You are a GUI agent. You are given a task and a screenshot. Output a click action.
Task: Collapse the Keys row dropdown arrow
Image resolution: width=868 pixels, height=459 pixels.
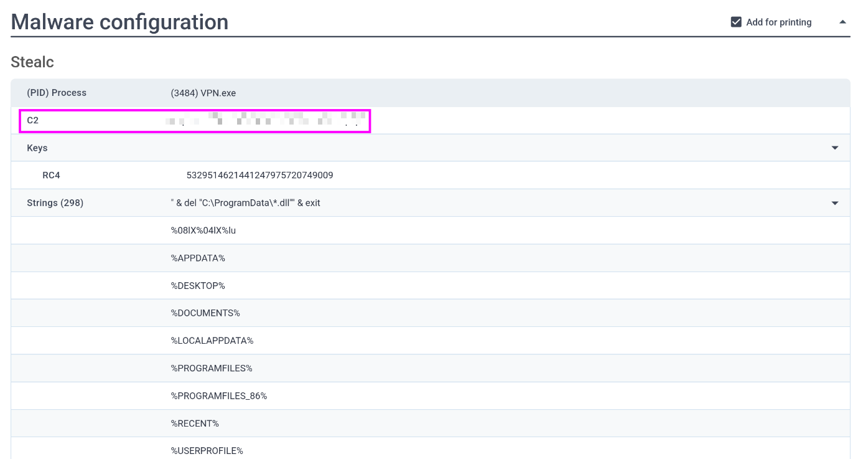[x=835, y=148]
